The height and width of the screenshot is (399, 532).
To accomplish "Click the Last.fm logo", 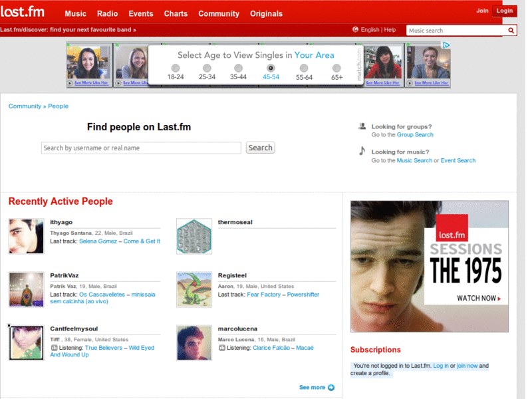I will click(23, 12).
